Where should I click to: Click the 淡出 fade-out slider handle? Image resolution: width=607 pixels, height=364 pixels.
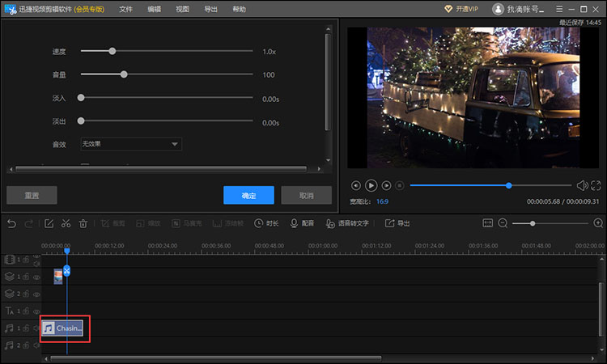click(81, 121)
